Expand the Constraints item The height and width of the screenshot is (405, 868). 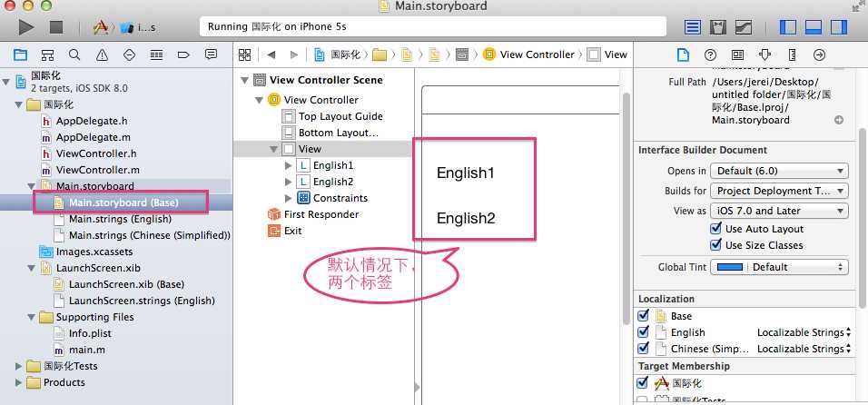coord(288,198)
